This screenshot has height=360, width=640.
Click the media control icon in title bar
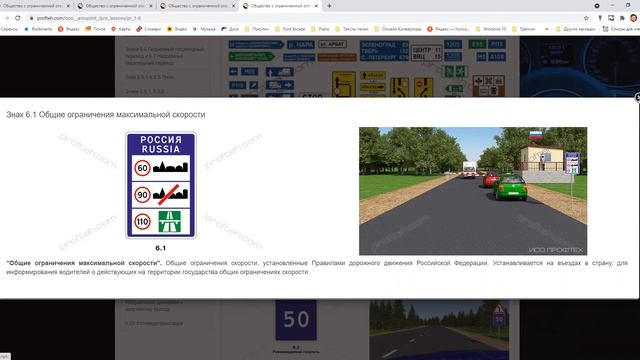click(x=597, y=6)
